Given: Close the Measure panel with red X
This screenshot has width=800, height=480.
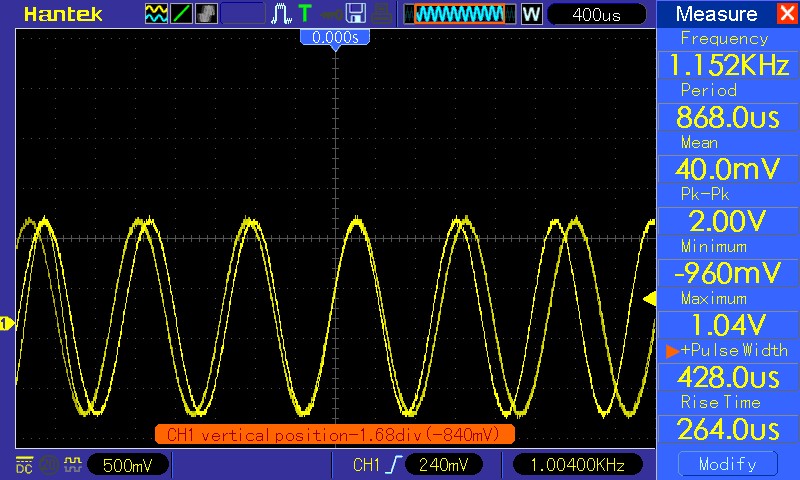Looking at the screenshot, I should click(x=787, y=14).
